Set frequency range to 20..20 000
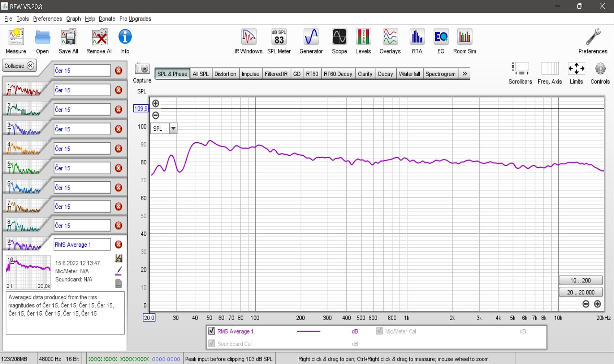The width and height of the screenshot is (614, 364). click(x=580, y=292)
